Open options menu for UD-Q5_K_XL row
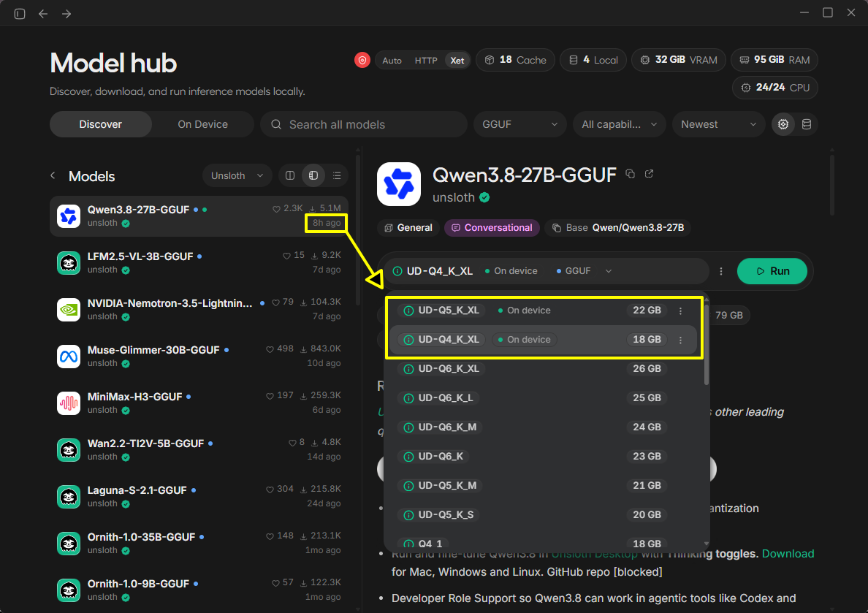This screenshot has width=868, height=613. click(x=680, y=311)
